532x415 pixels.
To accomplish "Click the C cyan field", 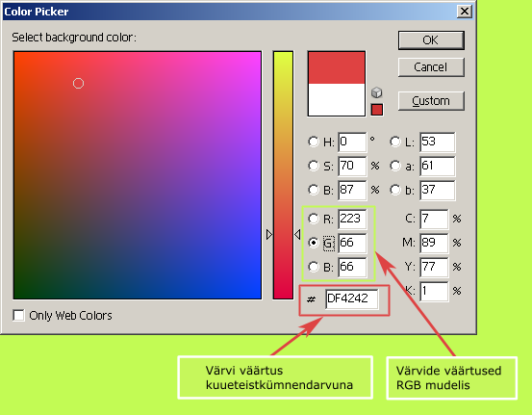I will coord(434,219).
